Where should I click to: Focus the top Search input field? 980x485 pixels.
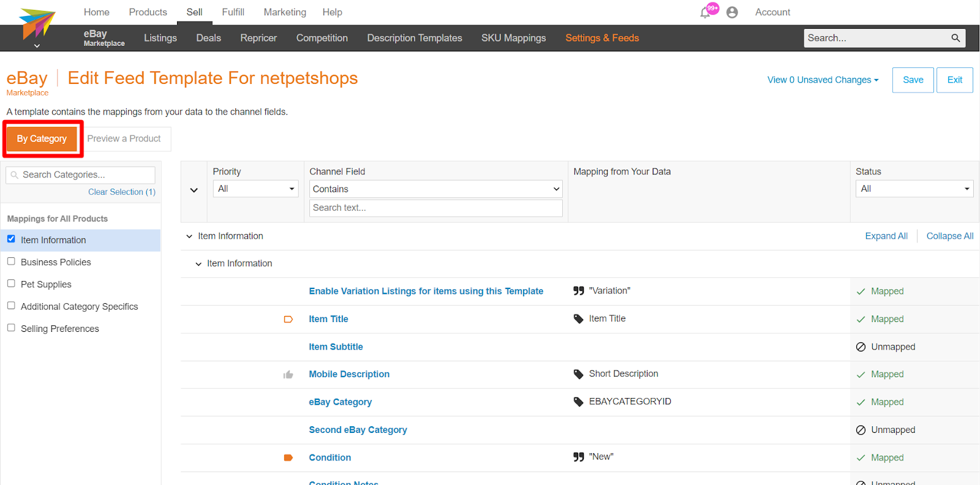point(876,38)
